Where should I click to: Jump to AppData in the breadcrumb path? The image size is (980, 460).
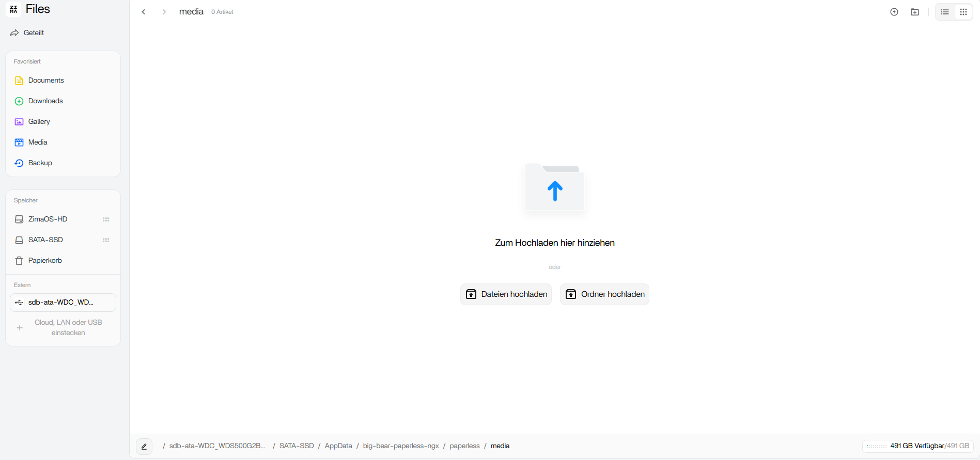click(338, 446)
